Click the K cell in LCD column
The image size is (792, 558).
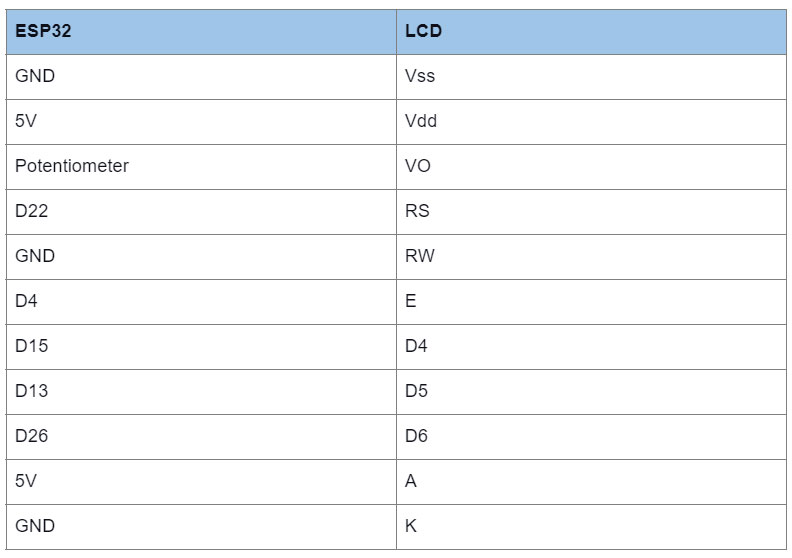point(591,526)
